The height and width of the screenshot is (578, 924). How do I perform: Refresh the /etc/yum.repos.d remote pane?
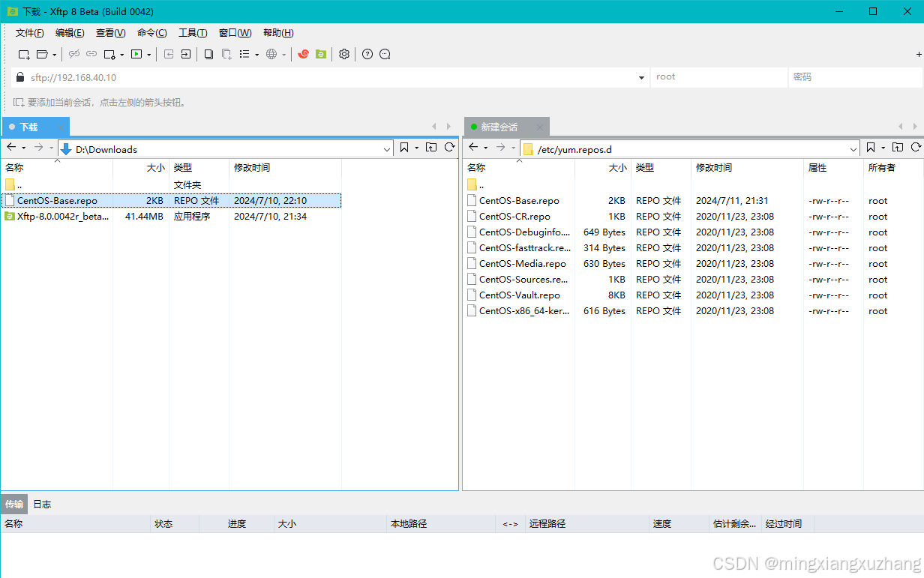916,148
